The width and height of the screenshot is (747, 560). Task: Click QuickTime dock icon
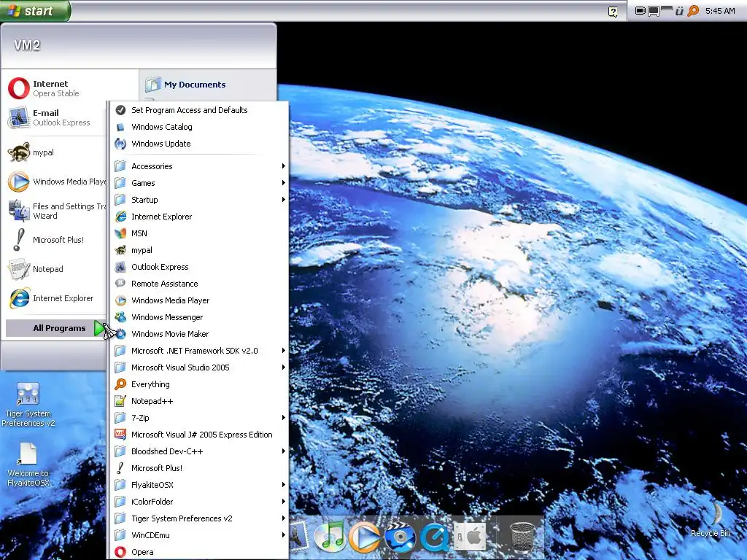tap(435, 537)
